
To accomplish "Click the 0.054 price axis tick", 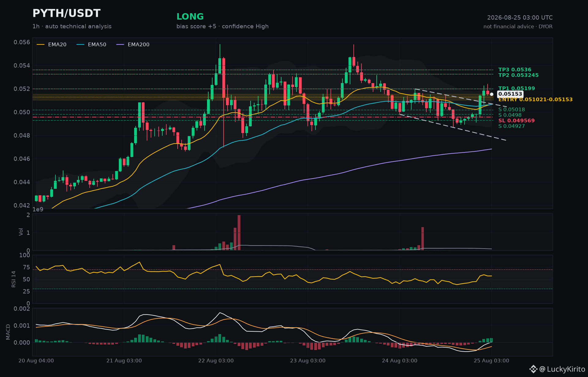I will tap(22, 66).
